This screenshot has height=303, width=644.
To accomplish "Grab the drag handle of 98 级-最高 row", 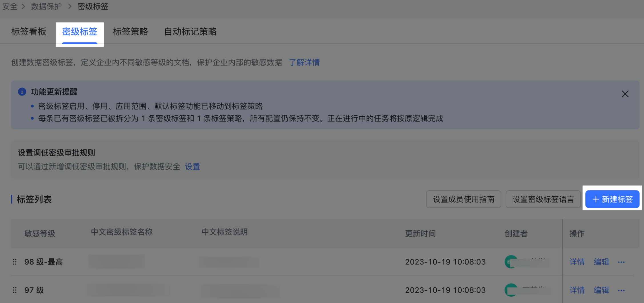I will point(15,262).
